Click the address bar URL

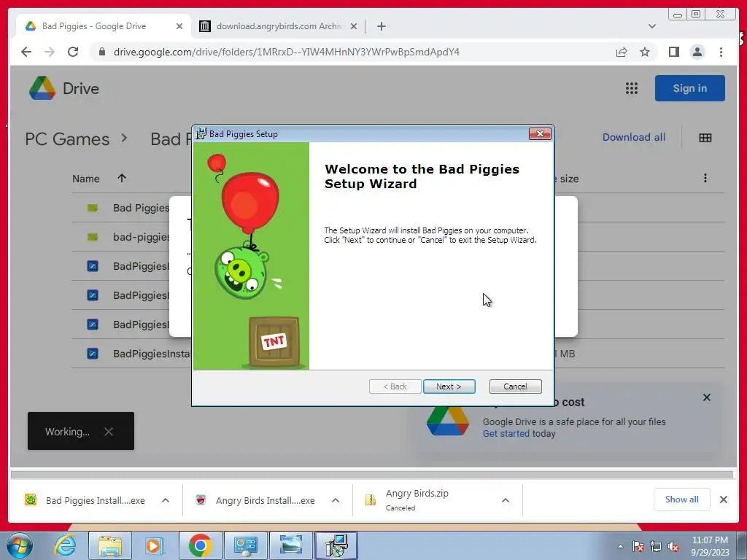[x=286, y=52]
